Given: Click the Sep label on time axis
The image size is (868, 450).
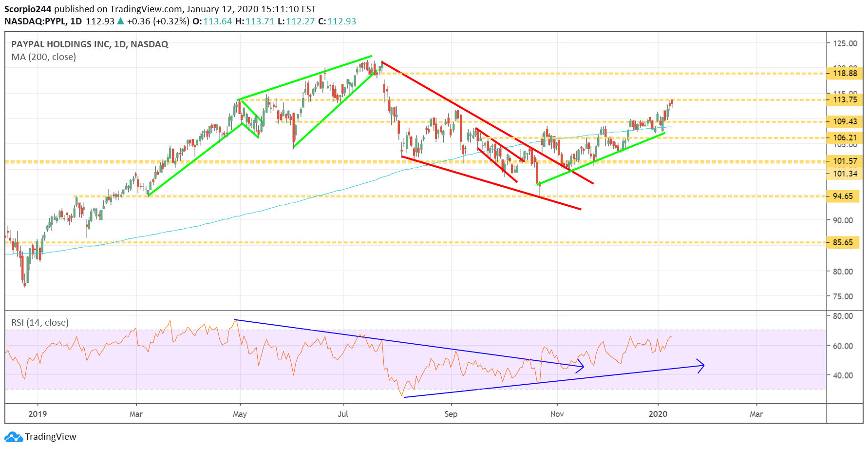Looking at the screenshot, I should click(451, 414).
